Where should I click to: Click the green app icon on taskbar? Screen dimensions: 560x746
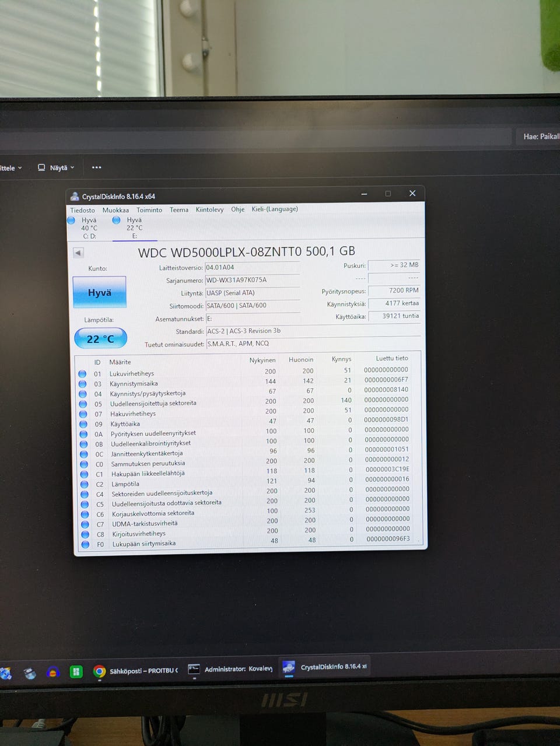76,672
